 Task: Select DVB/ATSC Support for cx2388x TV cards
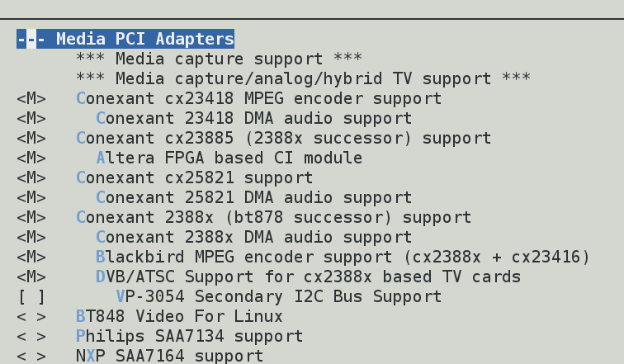click(308, 277)
